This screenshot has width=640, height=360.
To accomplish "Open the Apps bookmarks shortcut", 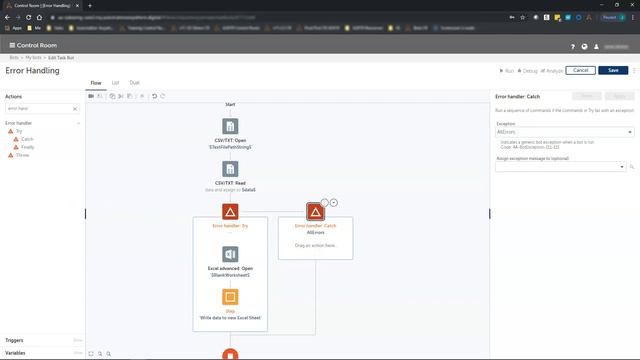I will pyautogui.click(x=13, y=28).
